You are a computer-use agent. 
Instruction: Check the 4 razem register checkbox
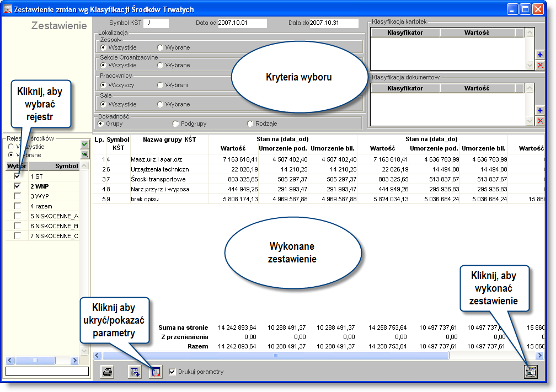point(17,206)
